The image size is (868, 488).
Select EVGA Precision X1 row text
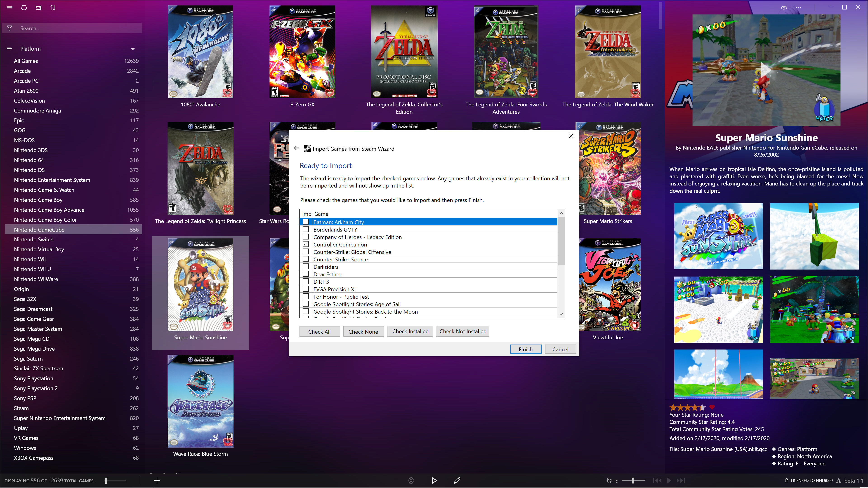tap(335, 289)
